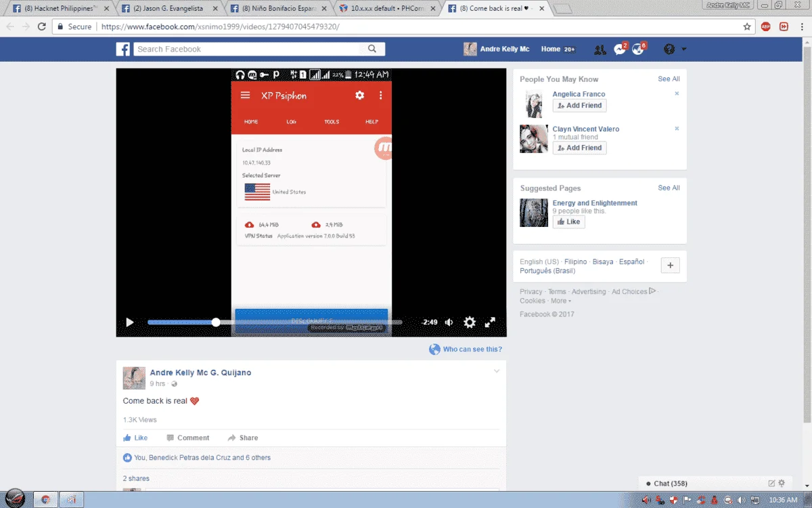Image resolution: width=812 pixels, height=508 pixels.
Task: Open Andre Kelly Mc G. Quijano profile link
Action: (200, 373)
